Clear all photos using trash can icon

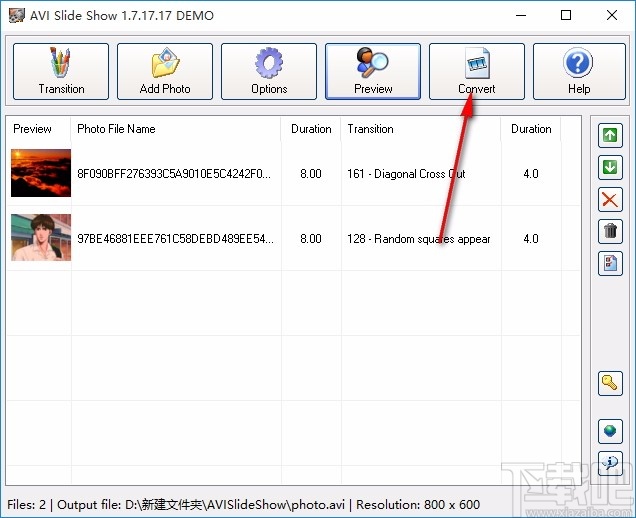(x=610, y=231)
